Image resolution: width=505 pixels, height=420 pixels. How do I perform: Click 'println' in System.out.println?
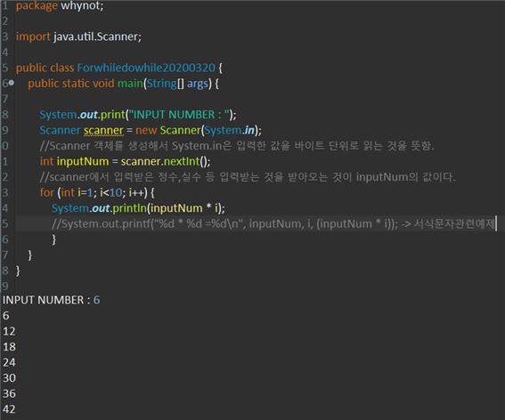[x=130, y=208]
